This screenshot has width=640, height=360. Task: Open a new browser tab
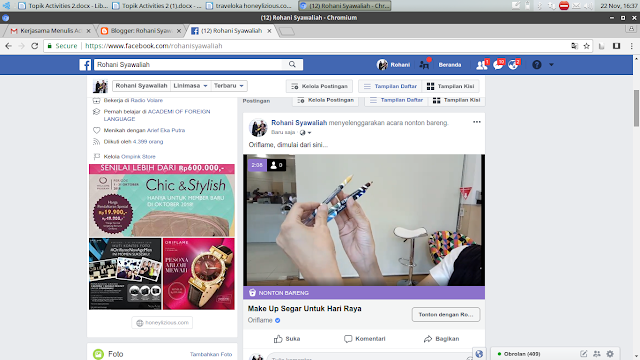click(287, 31)
